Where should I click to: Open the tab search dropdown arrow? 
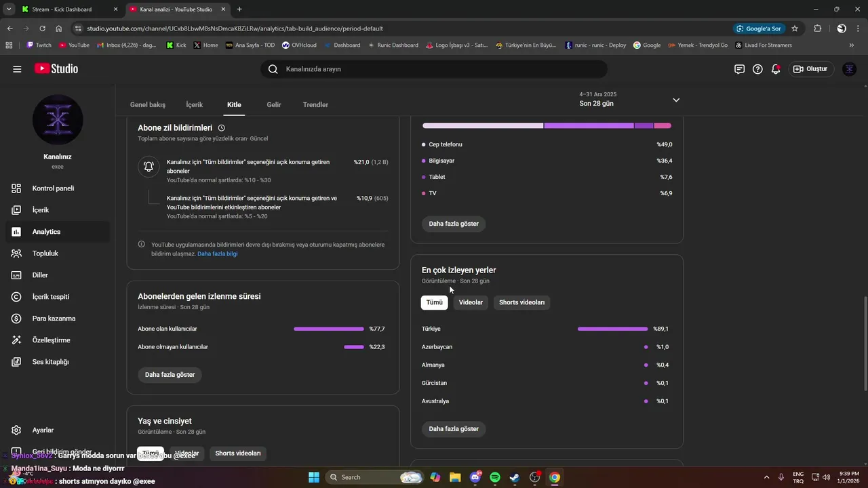click(x=9, y=9)
